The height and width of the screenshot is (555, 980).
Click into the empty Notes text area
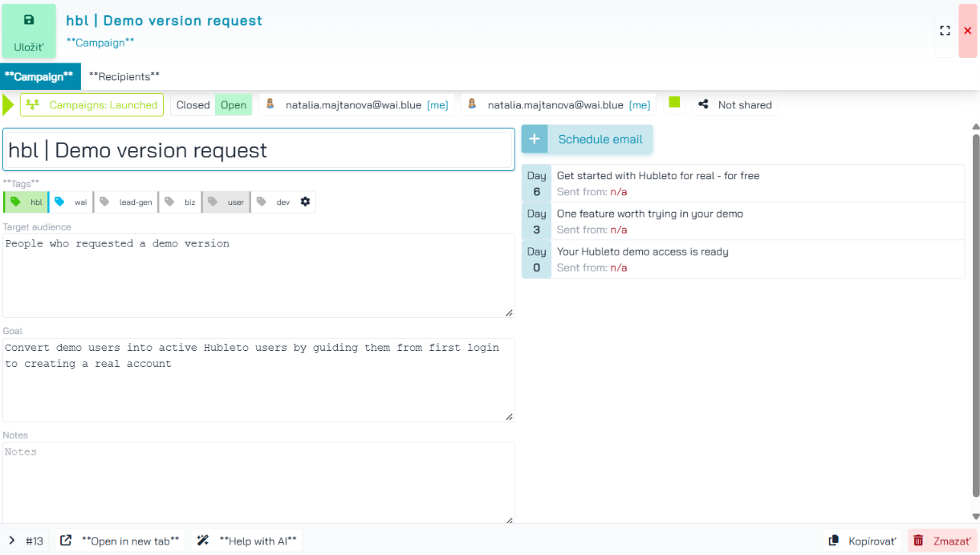point(258,484)
